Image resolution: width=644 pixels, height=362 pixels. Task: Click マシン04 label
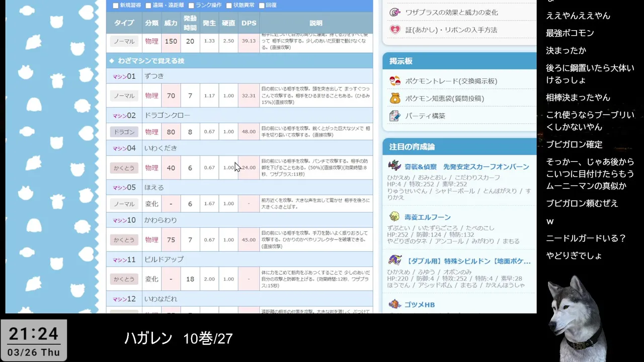click(x=124, y=148)
